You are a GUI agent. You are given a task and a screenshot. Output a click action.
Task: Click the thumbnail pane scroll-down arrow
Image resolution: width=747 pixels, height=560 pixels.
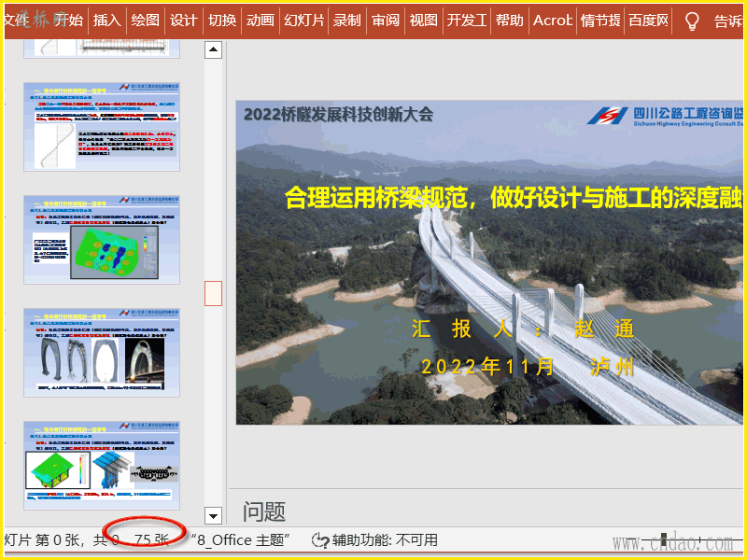tap(214, 515)
